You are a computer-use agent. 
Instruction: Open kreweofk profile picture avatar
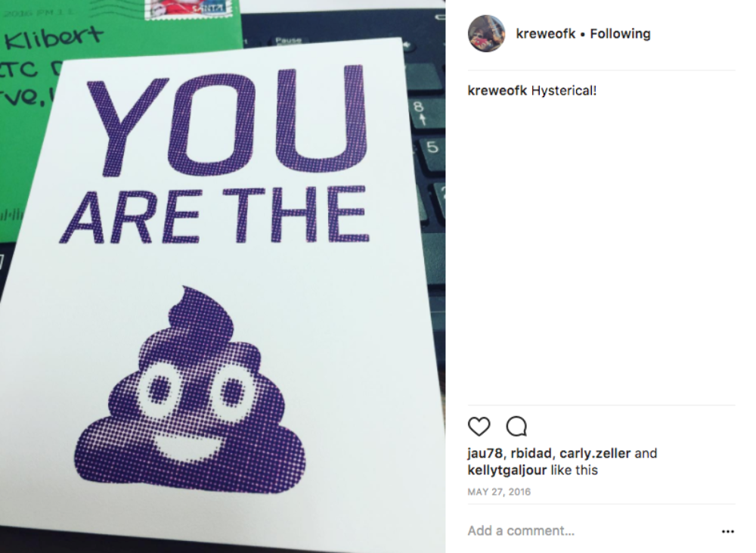pyautogui.click(x=486, y=33)
